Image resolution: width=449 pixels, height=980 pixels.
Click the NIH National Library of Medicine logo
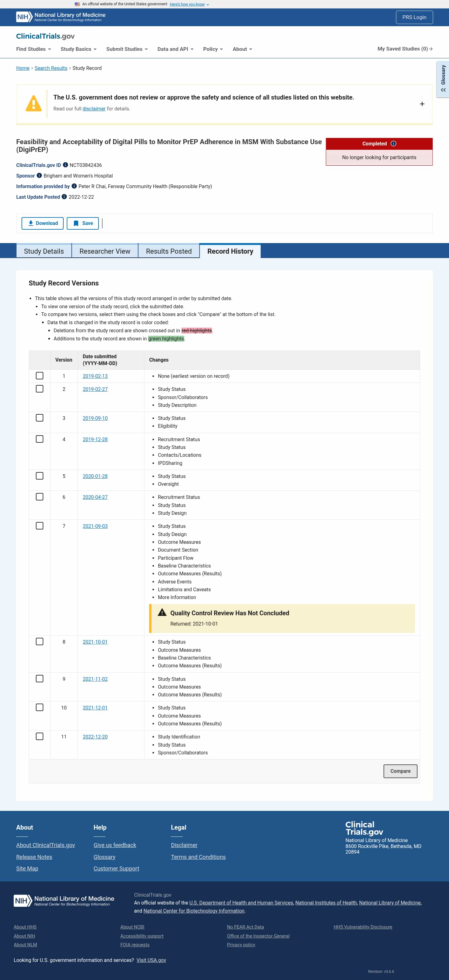61,17
